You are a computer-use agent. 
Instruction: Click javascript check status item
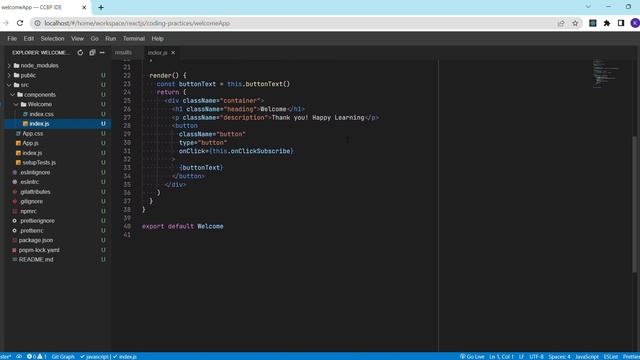click(x=94, y=356)
